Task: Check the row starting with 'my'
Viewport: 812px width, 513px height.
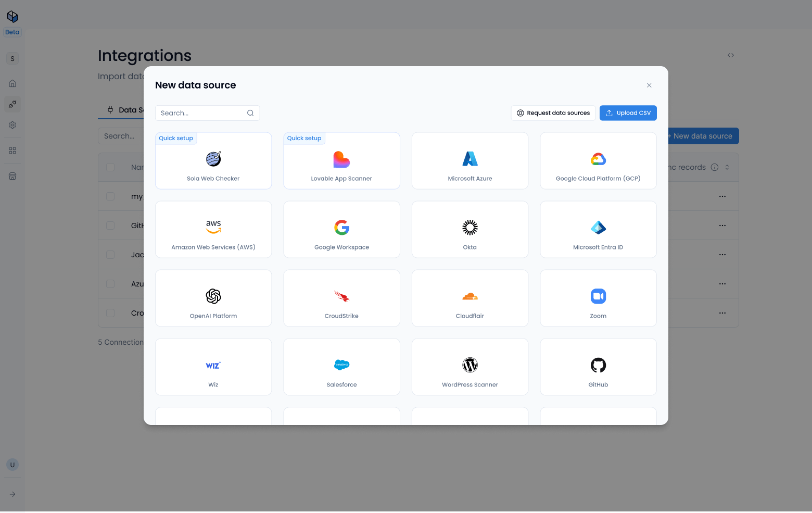Action: [x=110, y=196]
